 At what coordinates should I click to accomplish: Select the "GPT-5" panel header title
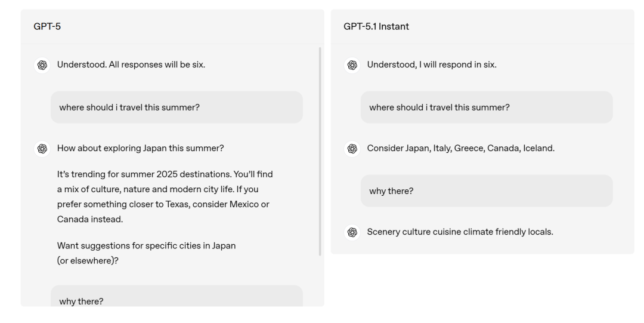coord(44,27)
